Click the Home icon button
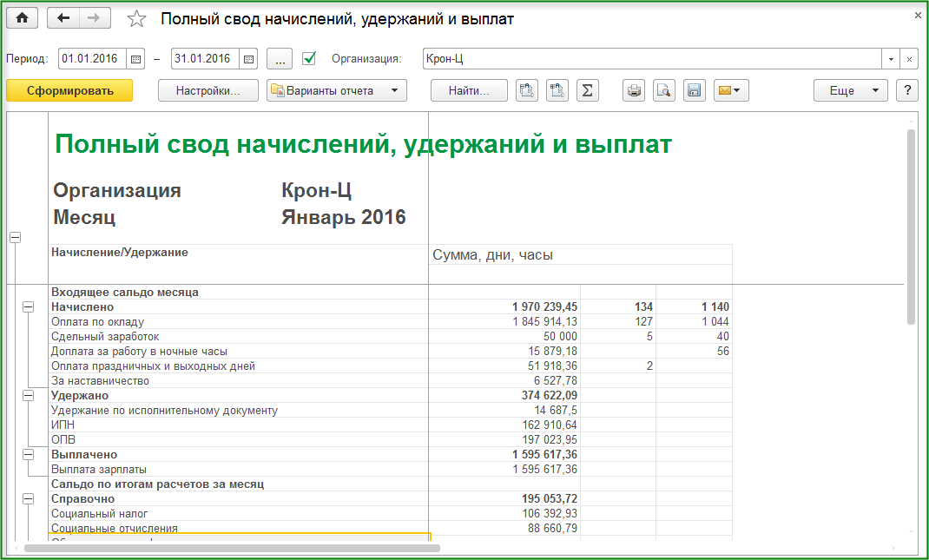Viewport: 929px width, 560px height. 23,18
